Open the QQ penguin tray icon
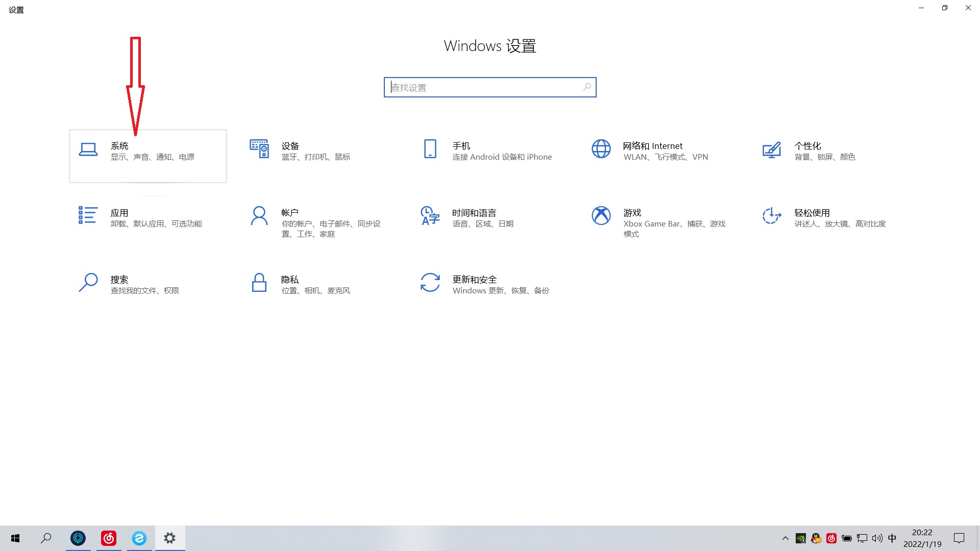This screenshot has width=980, height=551. pyautogui.click(x=816, y=538)
